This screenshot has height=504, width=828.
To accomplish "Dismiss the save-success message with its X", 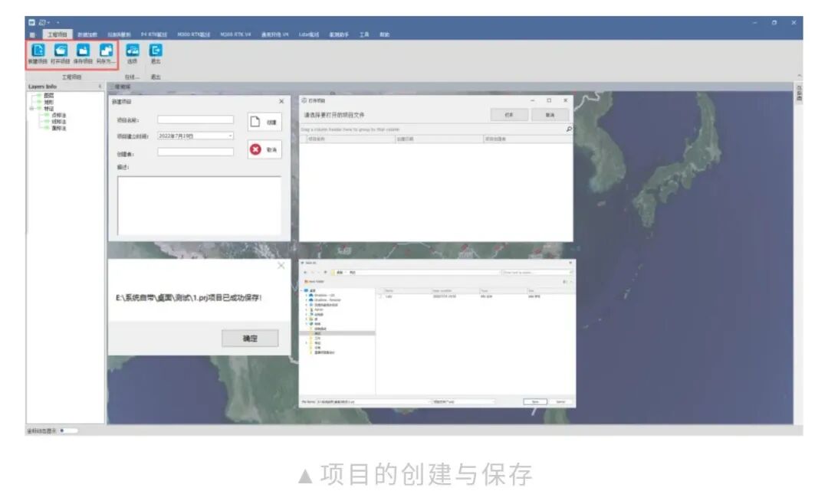I will [281, 266].
